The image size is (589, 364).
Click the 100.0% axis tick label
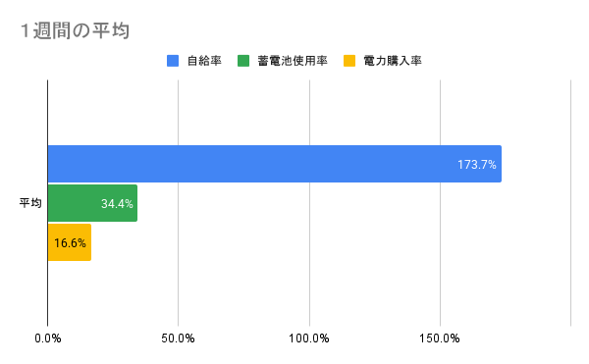pyautogui.click(x=309, y=338)
